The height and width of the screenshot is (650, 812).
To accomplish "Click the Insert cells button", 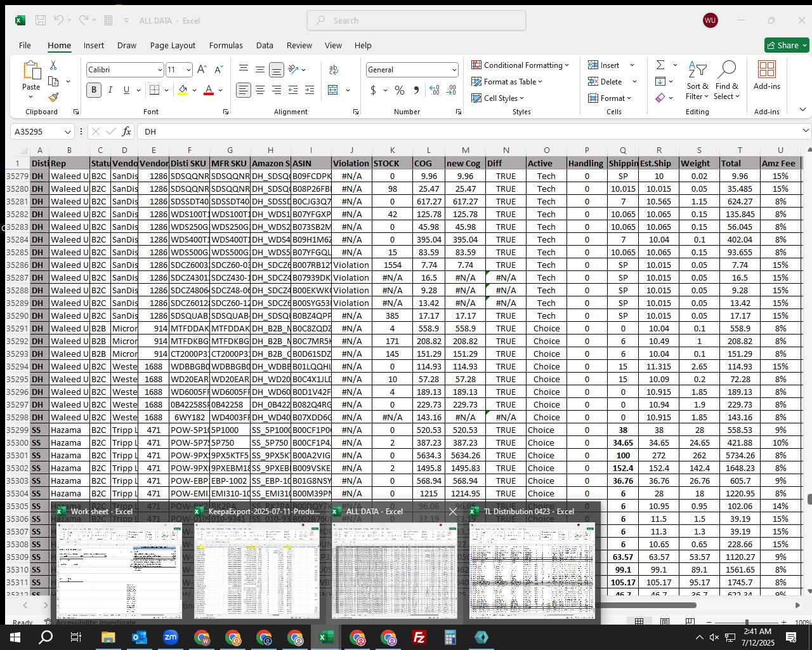I will click(x=603, y=65).
